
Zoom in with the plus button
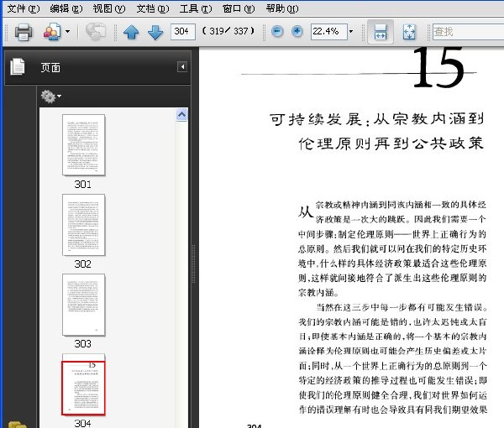(x=297, y=31)
